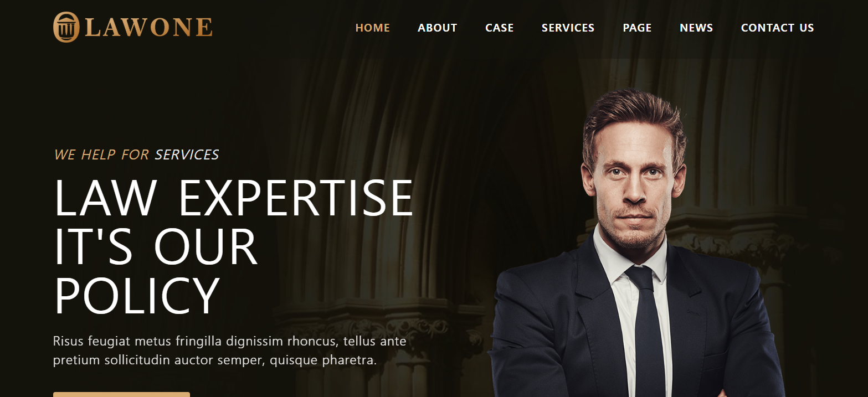Navigate to the CONTACT US page
Image resolution: width=868 pixels, height=397 pixels.
tap(777, 28)
